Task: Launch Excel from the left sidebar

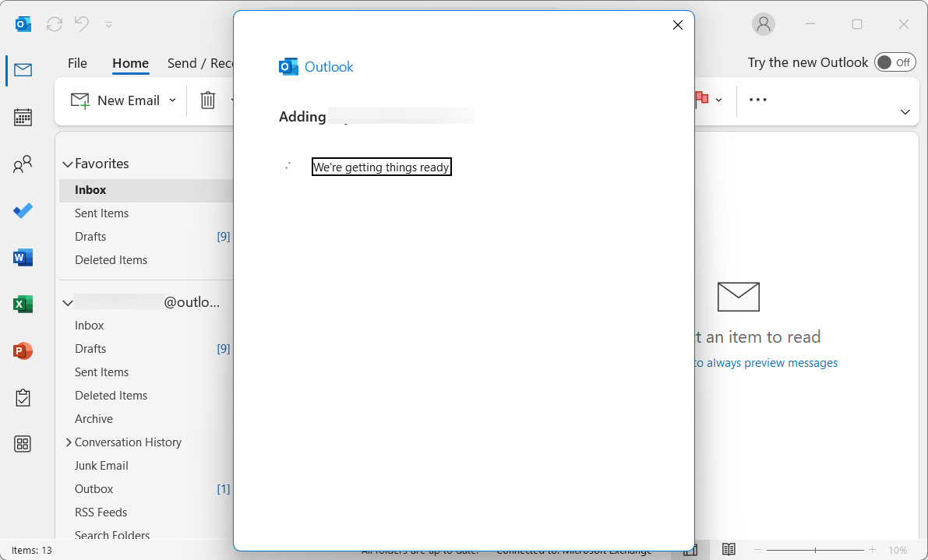Action: (23, 305)
